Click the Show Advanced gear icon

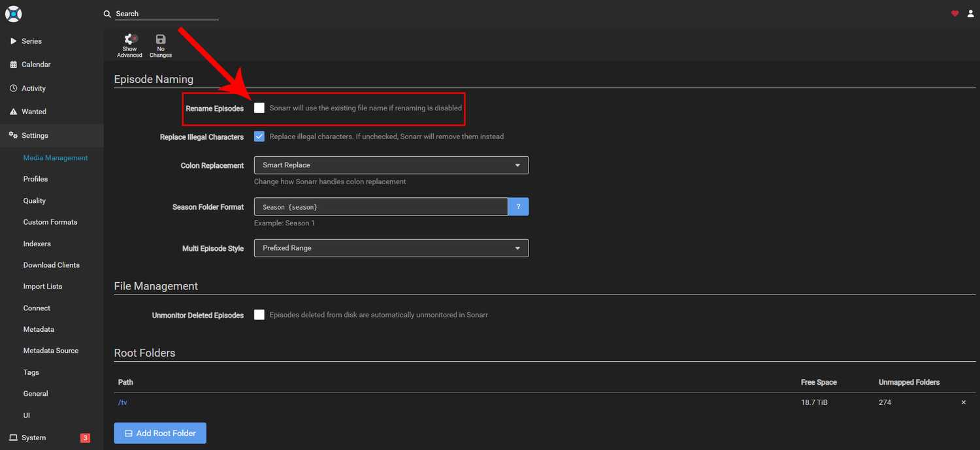pyautogui.click(x=130, y=39)
